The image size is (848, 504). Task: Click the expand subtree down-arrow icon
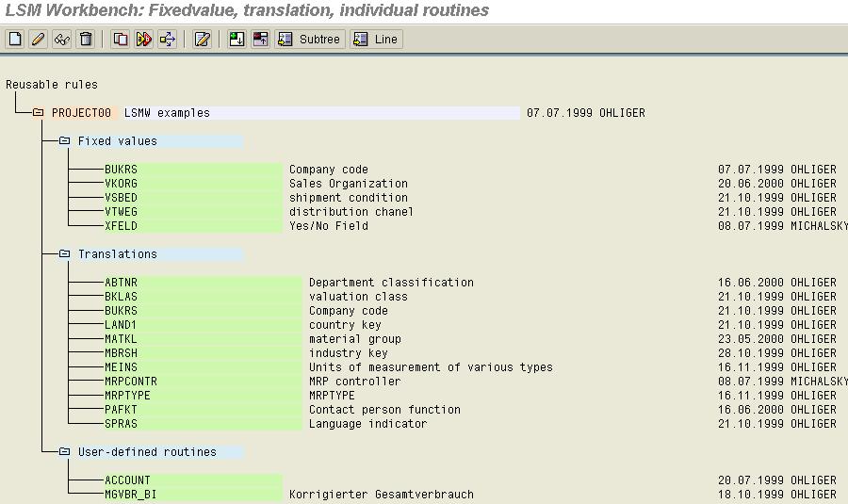236,39
